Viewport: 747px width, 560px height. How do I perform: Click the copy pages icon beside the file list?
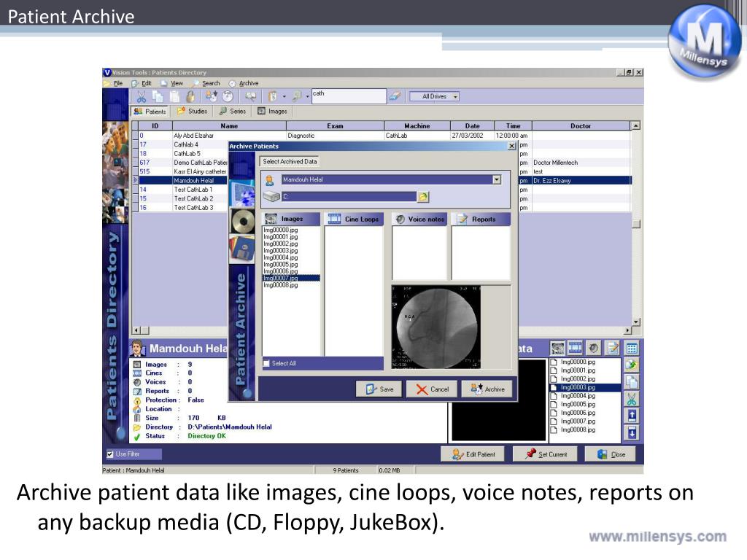(632, 382)
